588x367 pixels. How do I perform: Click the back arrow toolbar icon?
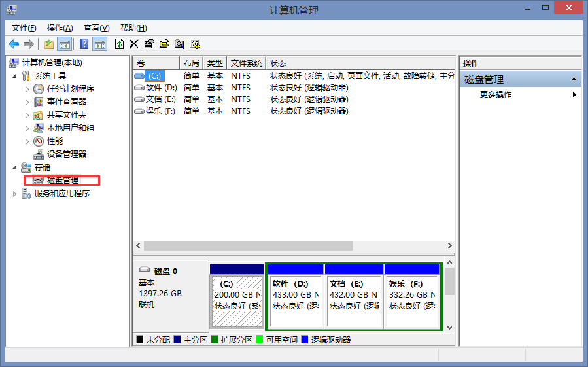click(14, 44)
